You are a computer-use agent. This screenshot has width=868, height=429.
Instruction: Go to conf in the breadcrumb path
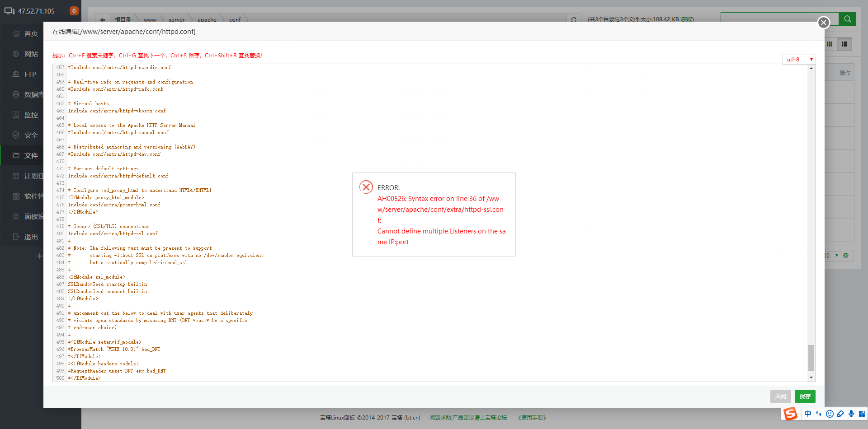click(235, 19)
